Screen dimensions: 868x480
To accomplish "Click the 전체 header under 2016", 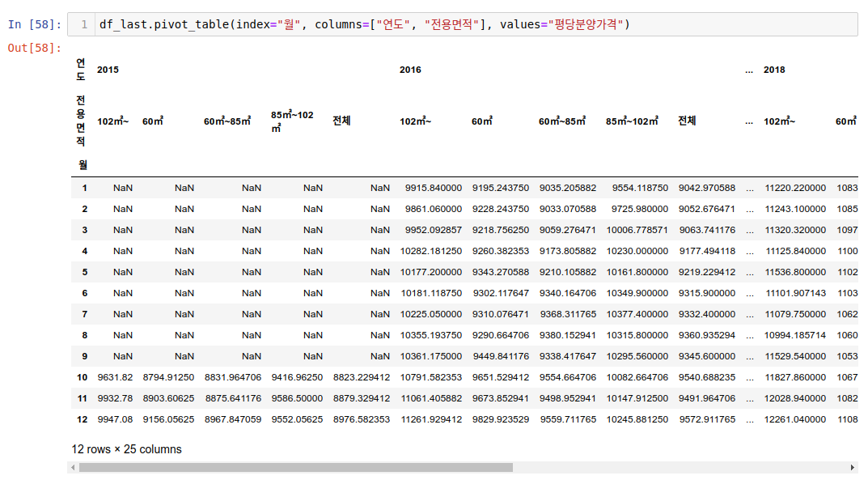I will (687, 121).
